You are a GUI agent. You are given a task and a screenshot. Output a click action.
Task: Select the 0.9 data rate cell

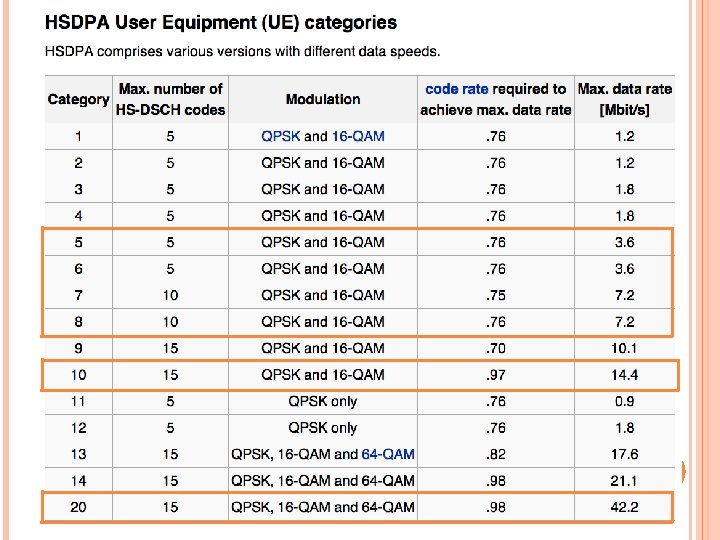pos(624,401)
